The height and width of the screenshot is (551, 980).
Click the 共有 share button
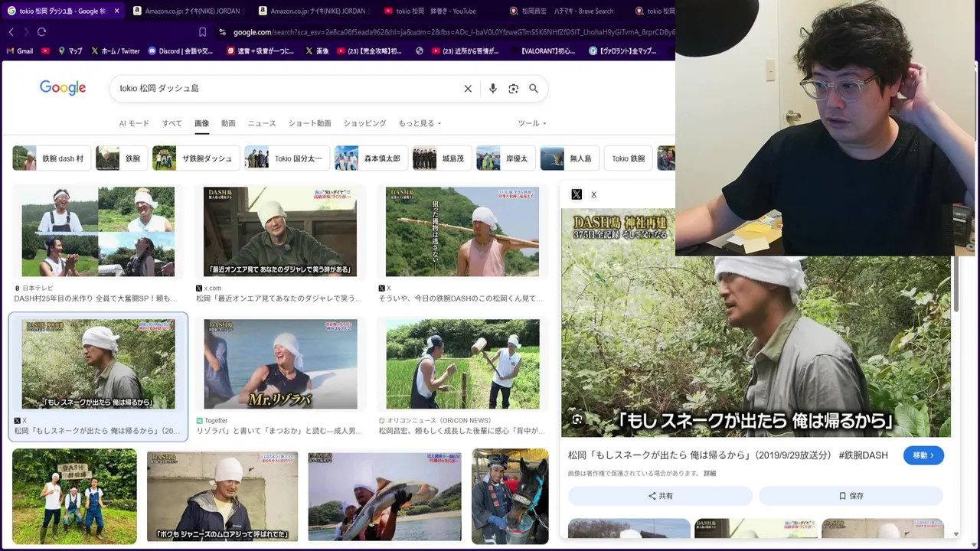pos(660,496)
